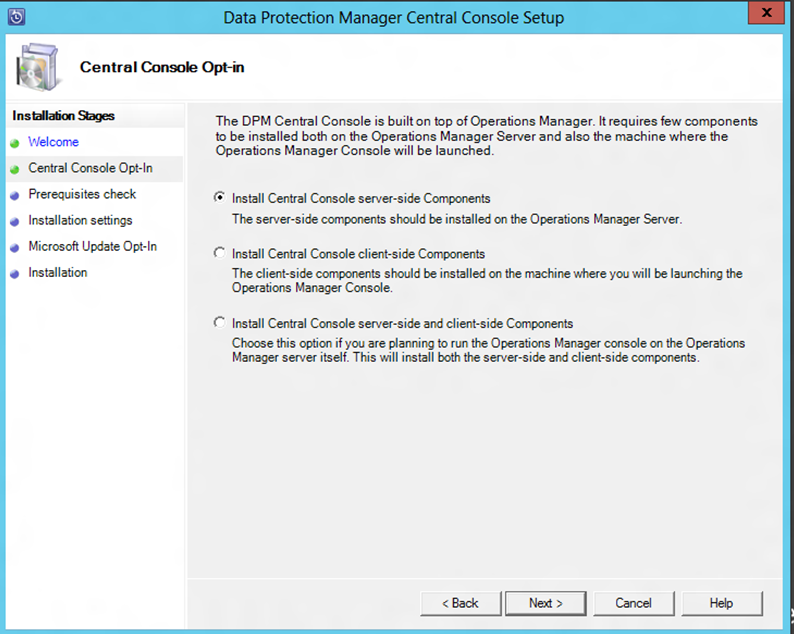Go back with the Back button
This screenshot has height=634, width=794.
[x=460, y=603]
